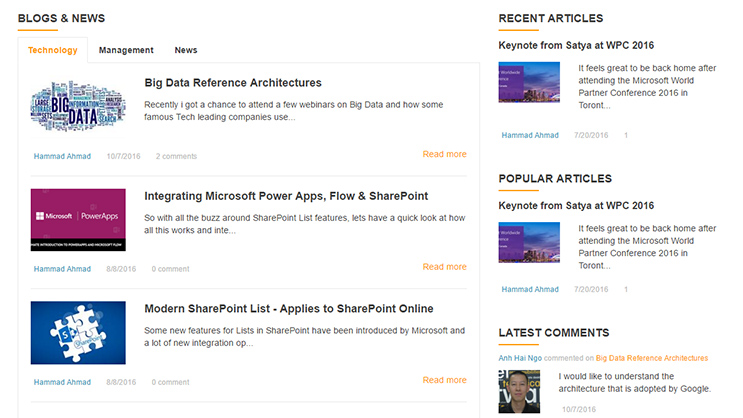Click the 10/7/2016 date of the Big Data post
The height and width of the screenshot is (418, 743).
[x=123, y=156]
